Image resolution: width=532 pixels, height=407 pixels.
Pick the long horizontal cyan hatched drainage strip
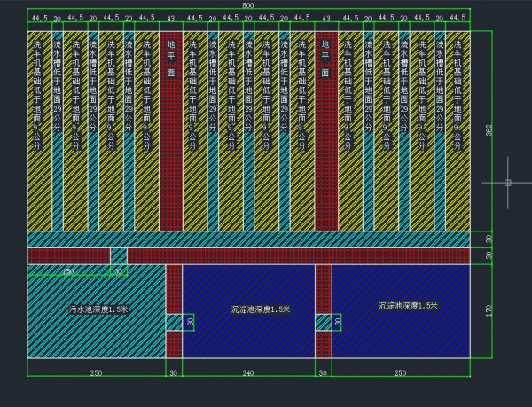click(x=248, y=239)
